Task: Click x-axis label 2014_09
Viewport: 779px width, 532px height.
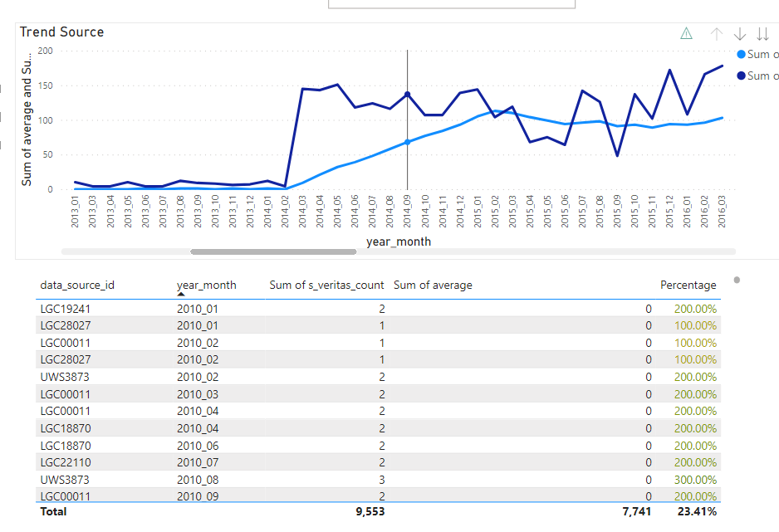Action: [x=408, y=212]
